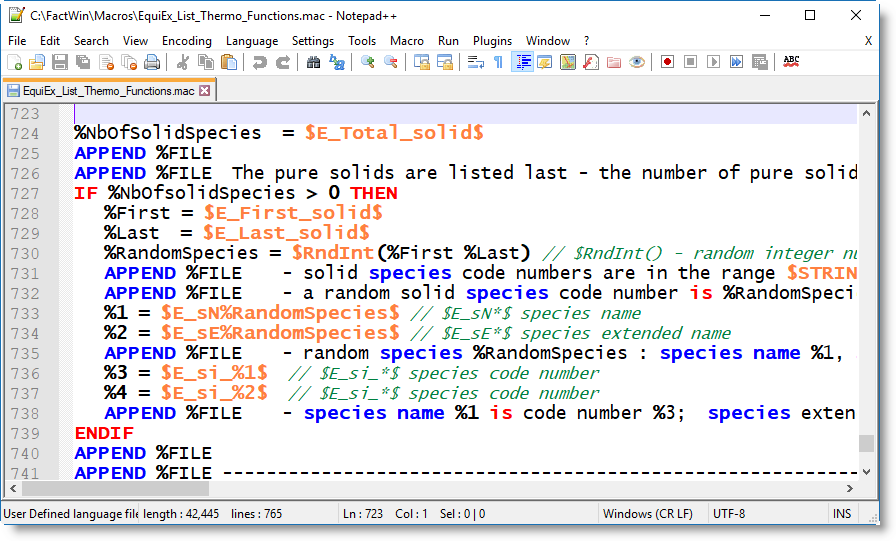Toggle word wrap in the toolbar
The width and height of the screenshot is (896, 541).
coord(475,62)
